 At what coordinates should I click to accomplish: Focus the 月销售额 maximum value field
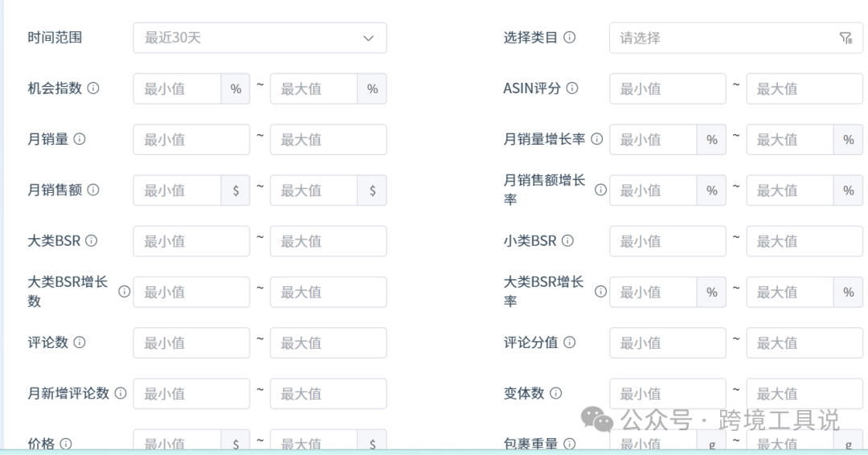[x=314, y=191]
